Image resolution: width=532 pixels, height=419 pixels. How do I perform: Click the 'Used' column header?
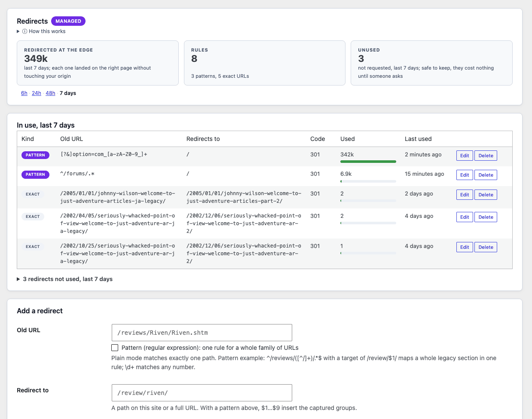click(x=348, y=139)
